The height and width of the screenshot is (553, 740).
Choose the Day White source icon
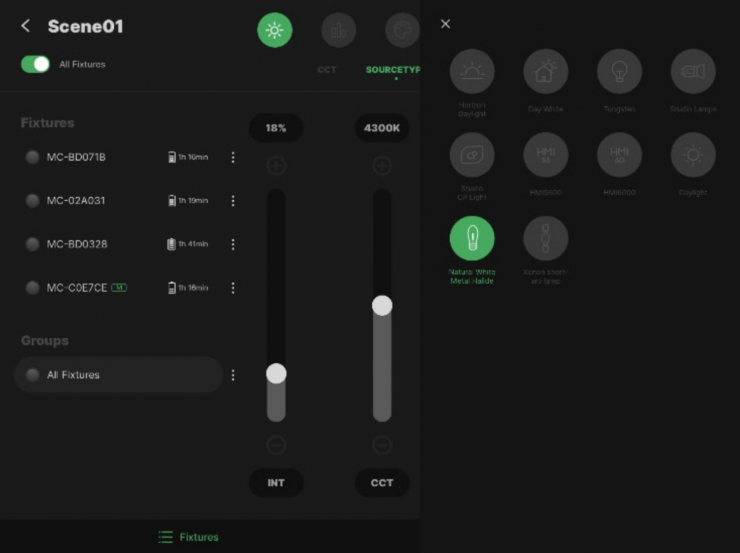coord(546,71)
